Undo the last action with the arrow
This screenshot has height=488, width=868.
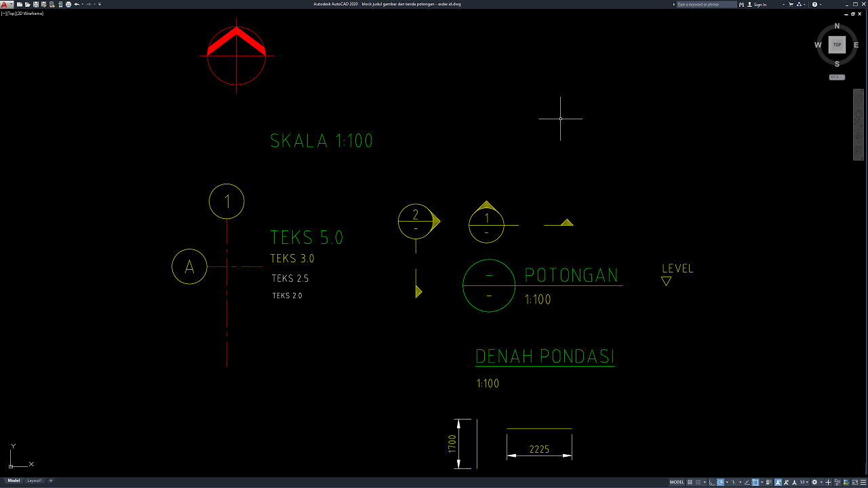tap(77, 4)
